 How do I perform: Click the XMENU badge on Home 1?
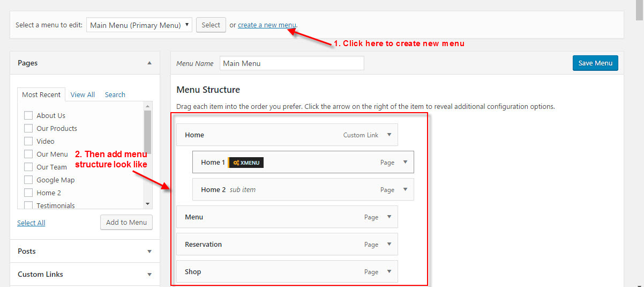pos(246,163)
